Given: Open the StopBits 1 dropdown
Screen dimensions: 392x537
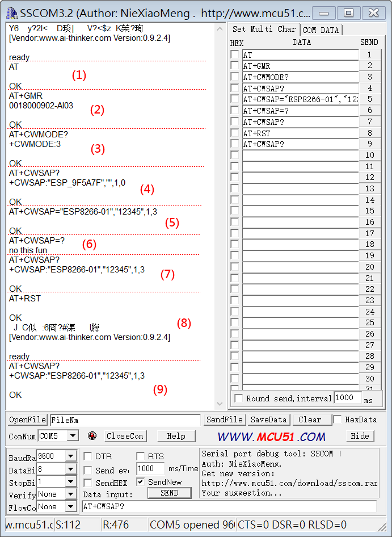Looking at the screenshot, I should 70,481.
